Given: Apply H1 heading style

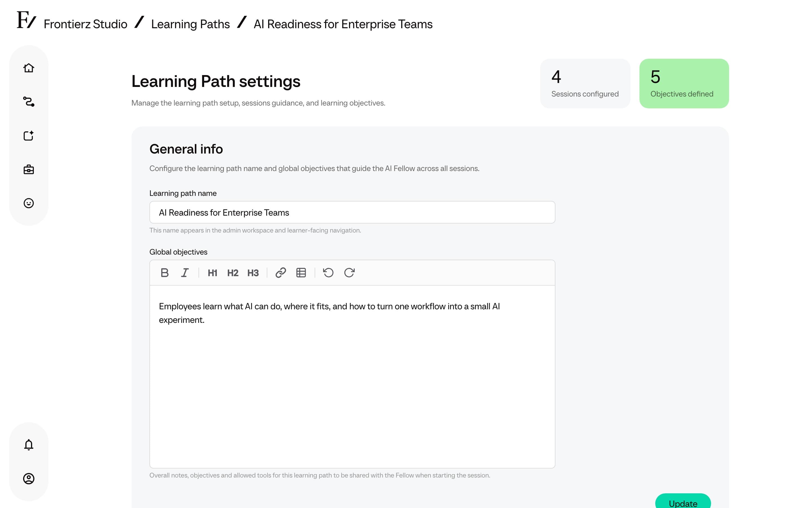Looking at the screenshot, I should [212, 273].
